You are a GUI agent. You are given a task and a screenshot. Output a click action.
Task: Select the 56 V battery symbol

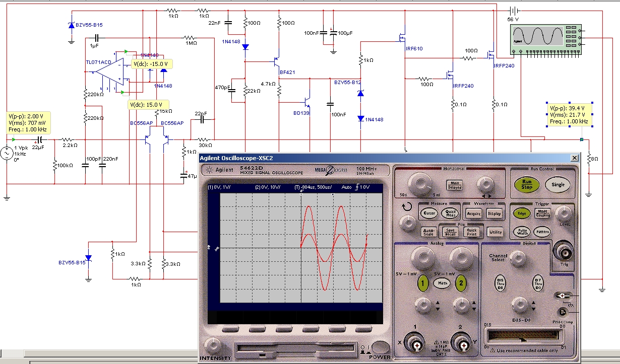(514, 11)
